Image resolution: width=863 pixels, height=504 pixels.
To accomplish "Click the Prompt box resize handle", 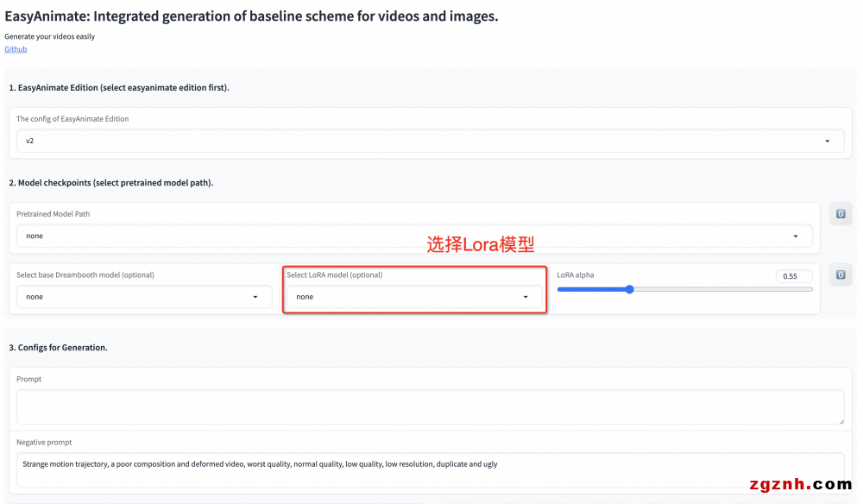I will click(x=840, y=420).
